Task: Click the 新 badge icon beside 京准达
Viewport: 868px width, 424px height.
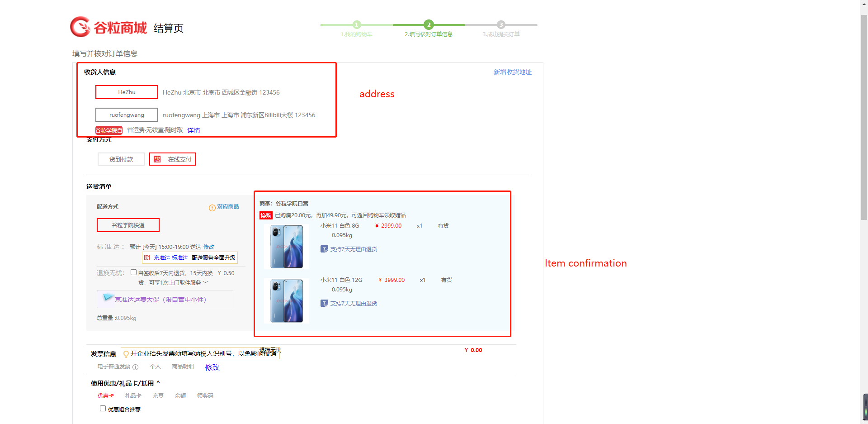Action: (x=147, y=258)
